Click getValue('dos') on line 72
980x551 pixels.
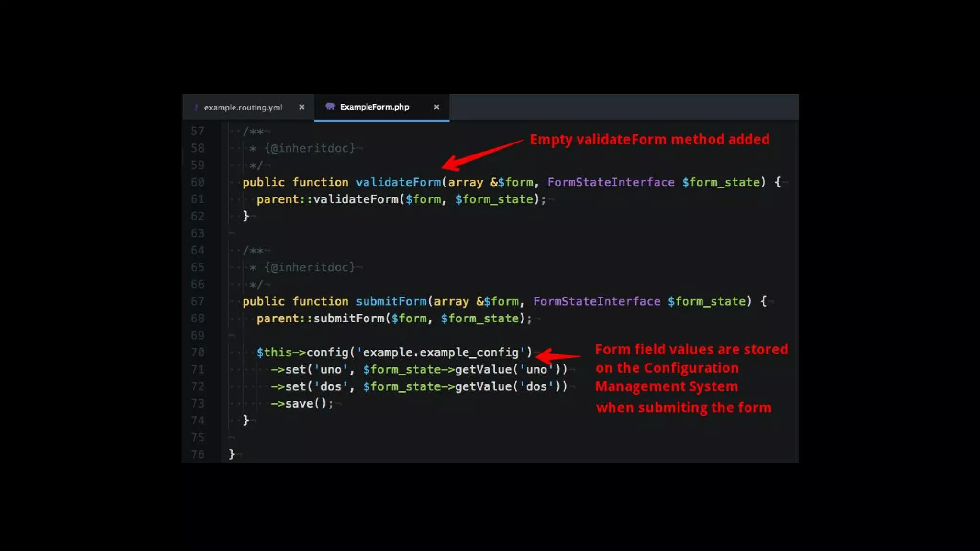[508, 386]
